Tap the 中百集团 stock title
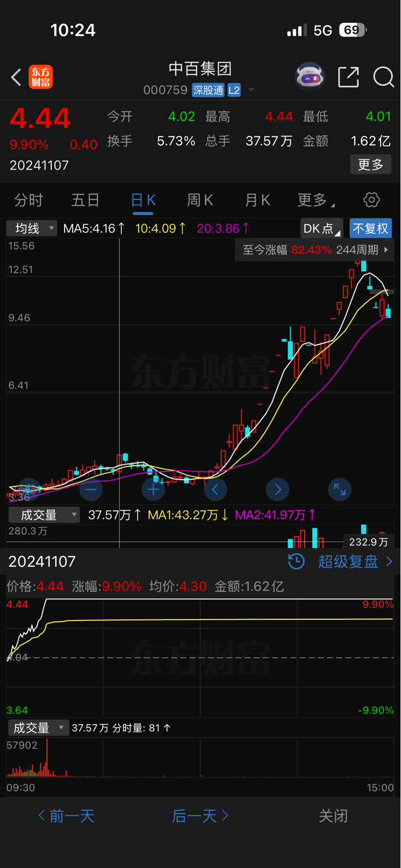The height and width of the screenshot is (868, 401). click(x=200, y=69)
